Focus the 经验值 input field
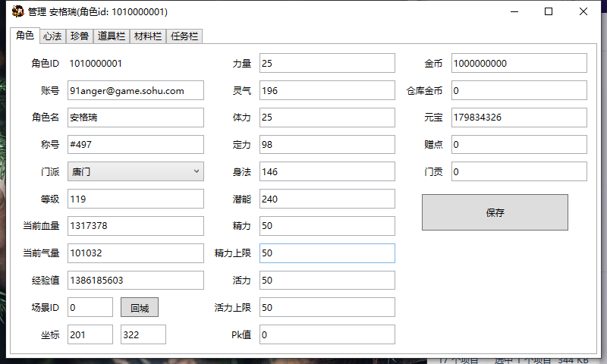Image resolution: width=607 pixels, height=364 pixels. (136, 280)
